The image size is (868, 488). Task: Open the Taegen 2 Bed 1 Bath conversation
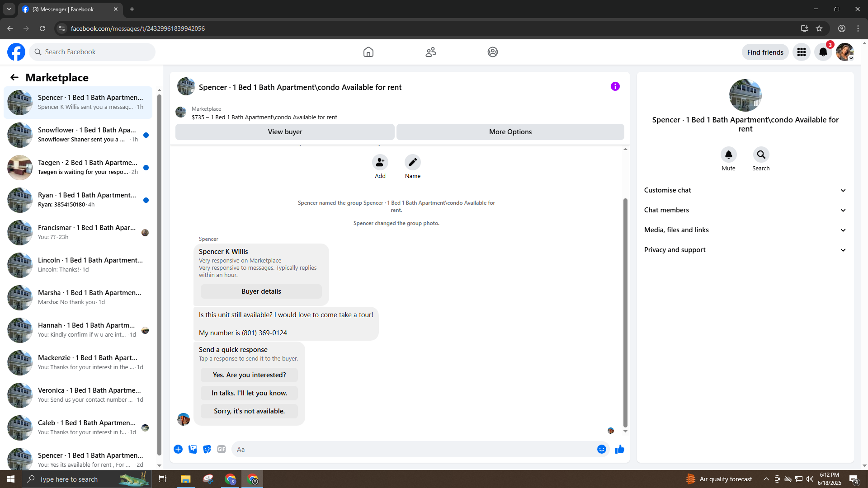[78, 168]
